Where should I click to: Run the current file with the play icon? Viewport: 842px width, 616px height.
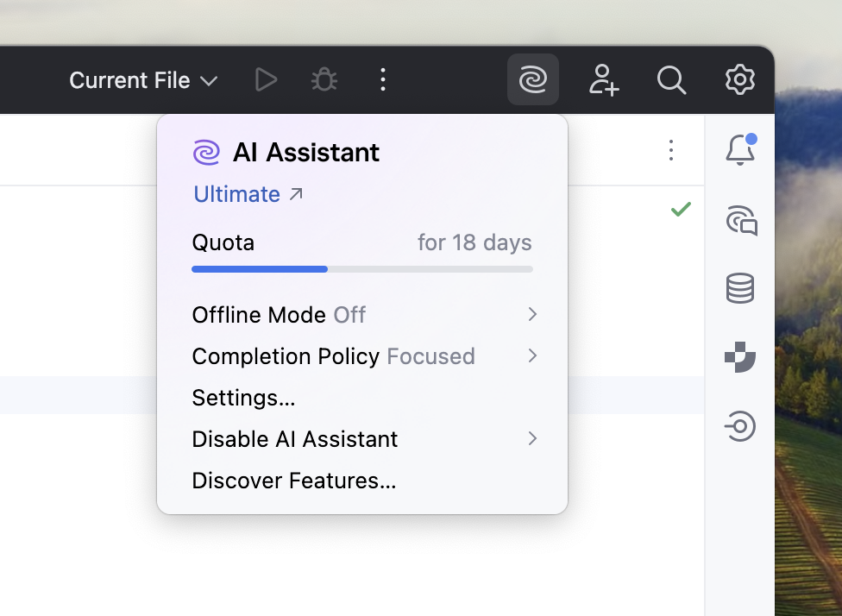tap(266, 79)
